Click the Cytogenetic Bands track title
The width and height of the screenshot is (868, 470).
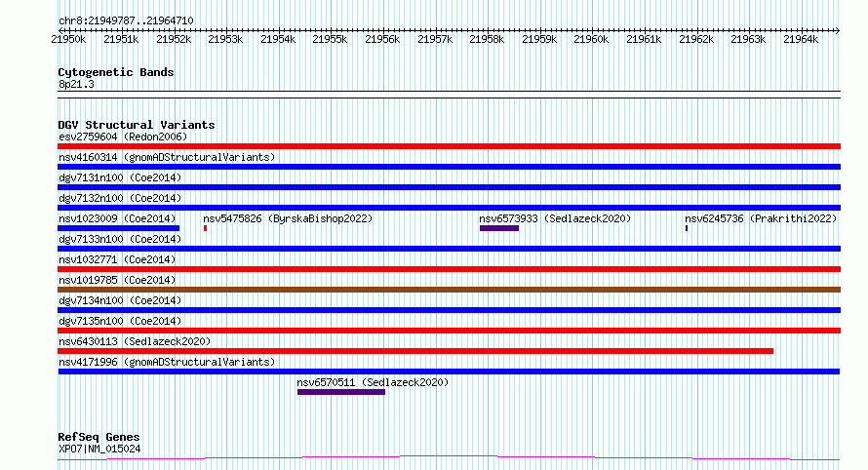click(x=116, y=72)
